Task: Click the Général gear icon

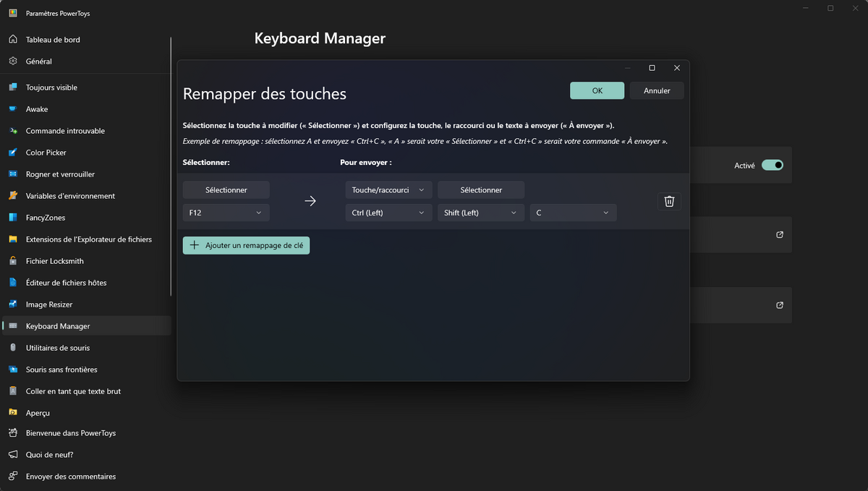Action: [x=13, y=61]
